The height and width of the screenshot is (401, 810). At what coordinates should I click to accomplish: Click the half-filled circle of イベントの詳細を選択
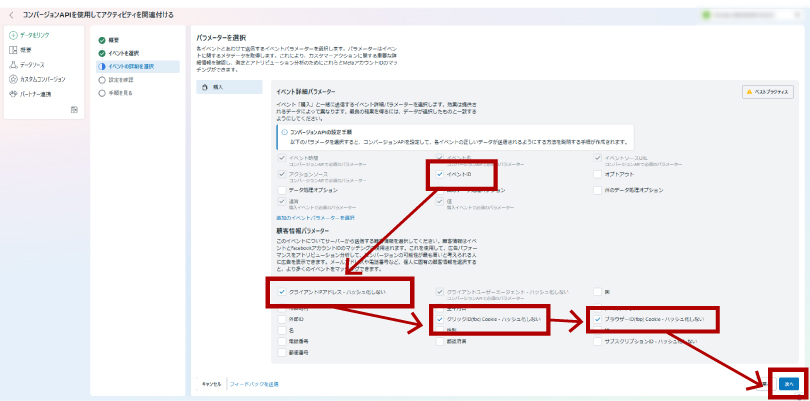point(102,67)
